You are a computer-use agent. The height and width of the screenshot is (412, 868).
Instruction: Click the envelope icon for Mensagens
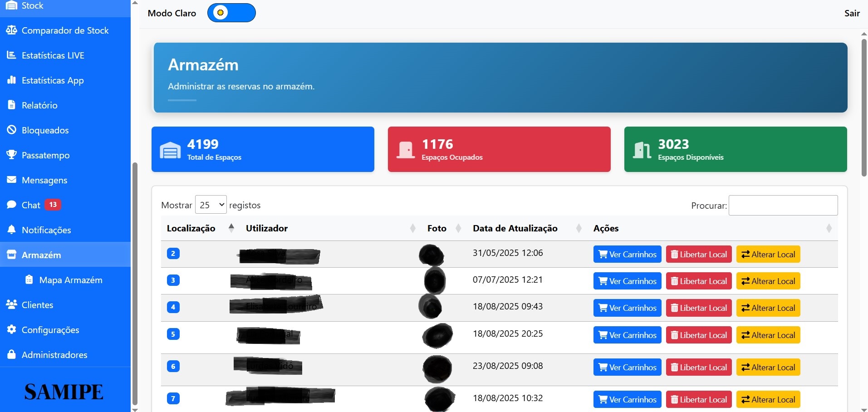(11, 180)
